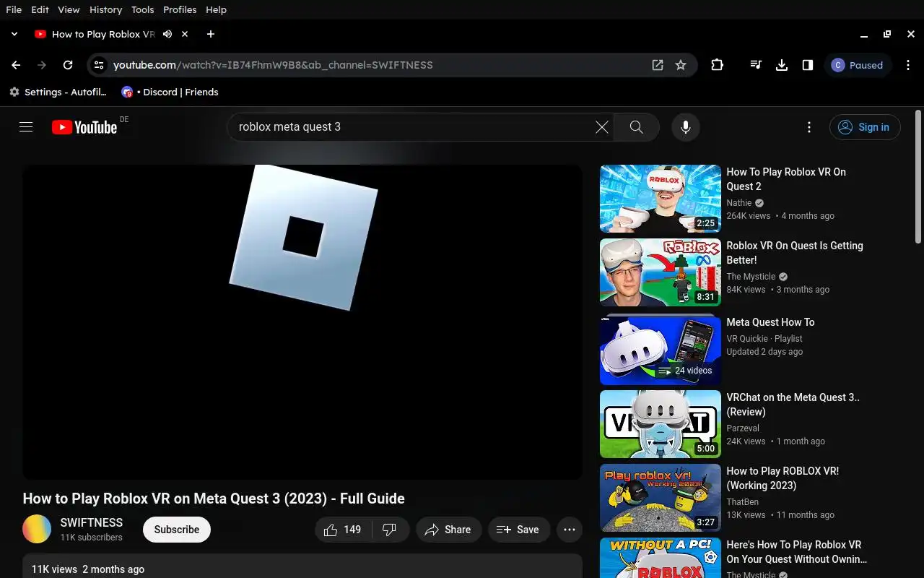
Task: Subscribe to the SWIFTNESS channel
Action: tap(177, 530)
